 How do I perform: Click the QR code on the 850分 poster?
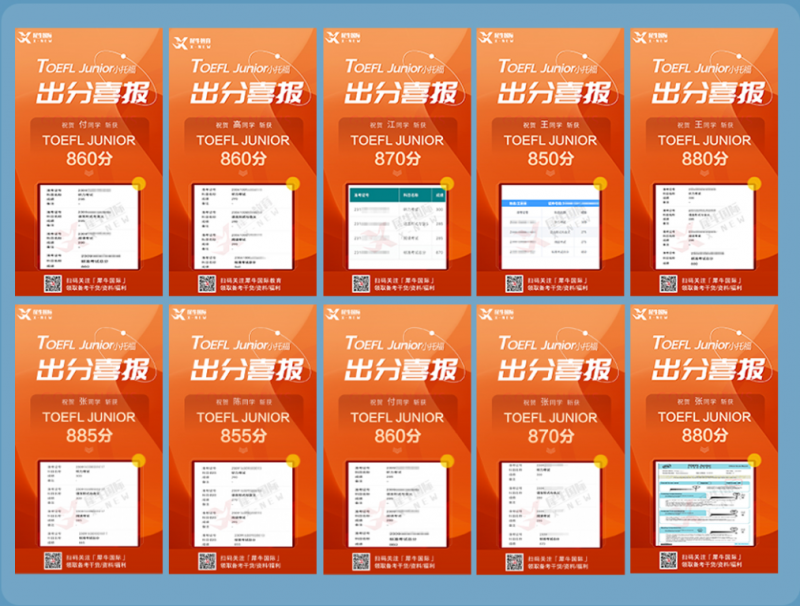point(514,284)
